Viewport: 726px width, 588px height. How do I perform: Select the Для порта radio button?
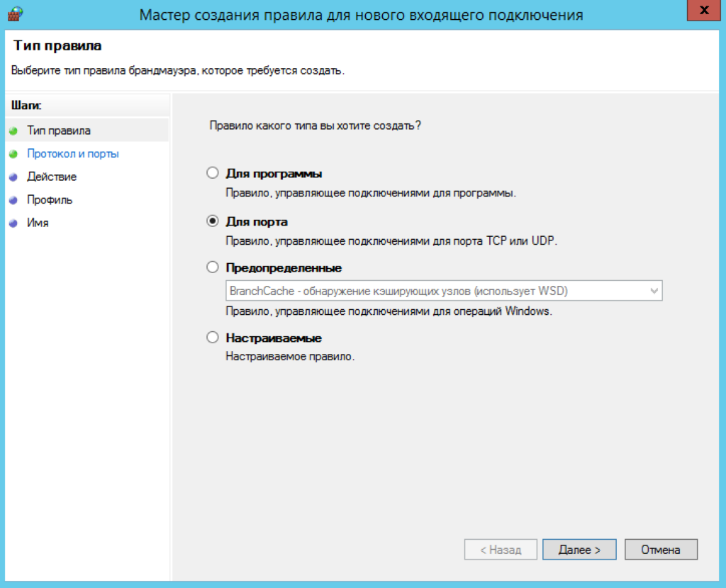point(213,221)
